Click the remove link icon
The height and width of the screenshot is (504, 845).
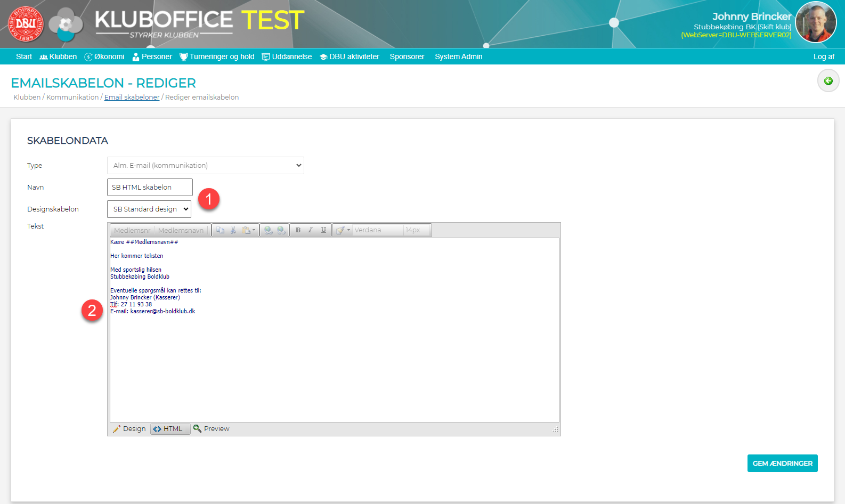click(281, 230)
